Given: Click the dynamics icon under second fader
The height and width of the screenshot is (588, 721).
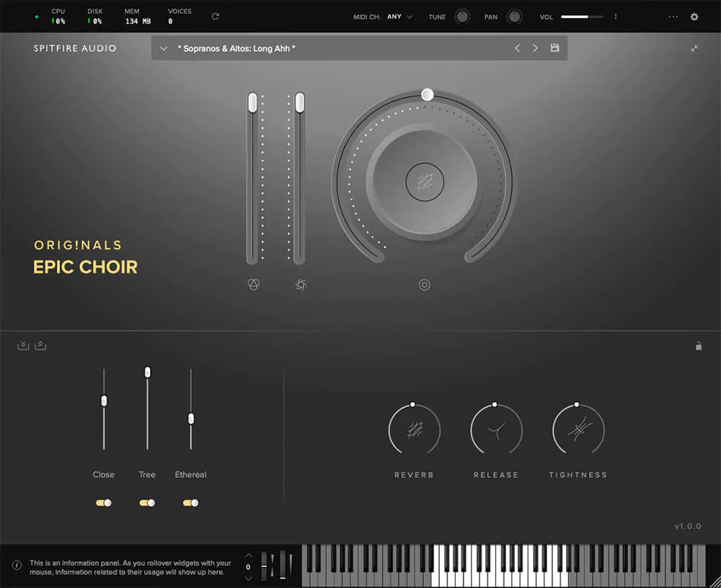Looking at the screenshot, I should (x=301, y=285).
